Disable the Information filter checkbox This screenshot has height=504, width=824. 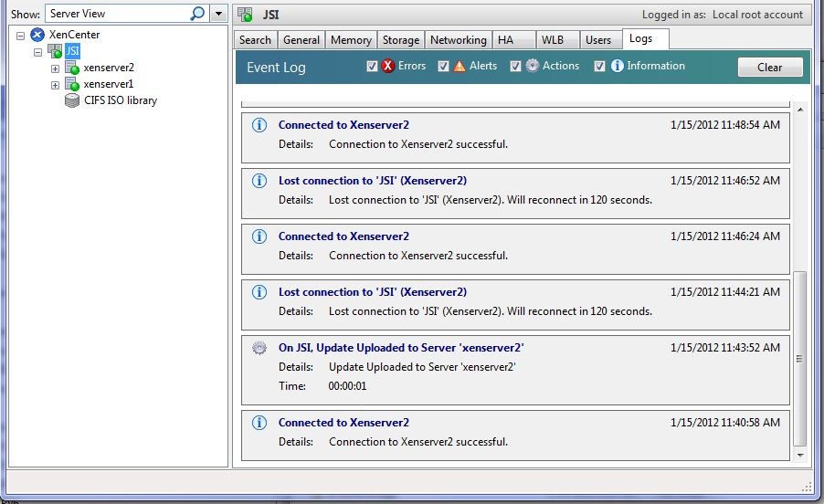click(x=600, y=67)
